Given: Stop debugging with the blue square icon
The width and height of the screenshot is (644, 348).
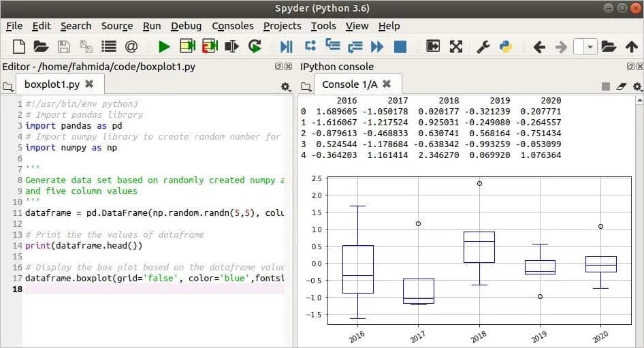Looking at the screenshot, I should point(400,46).
